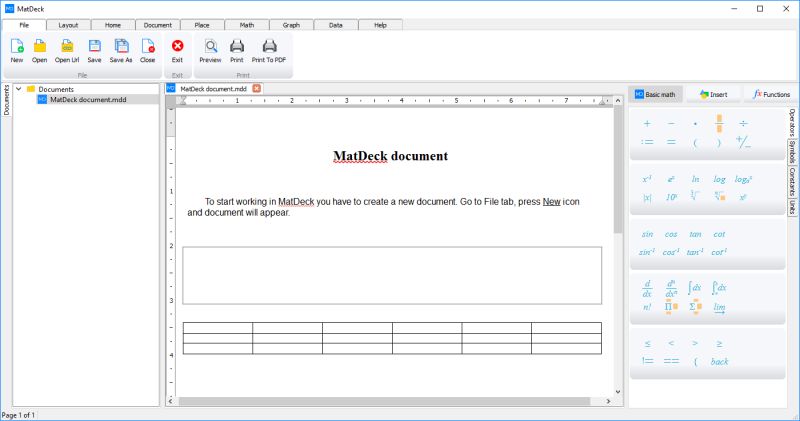Create a new document with New icon

17,51
